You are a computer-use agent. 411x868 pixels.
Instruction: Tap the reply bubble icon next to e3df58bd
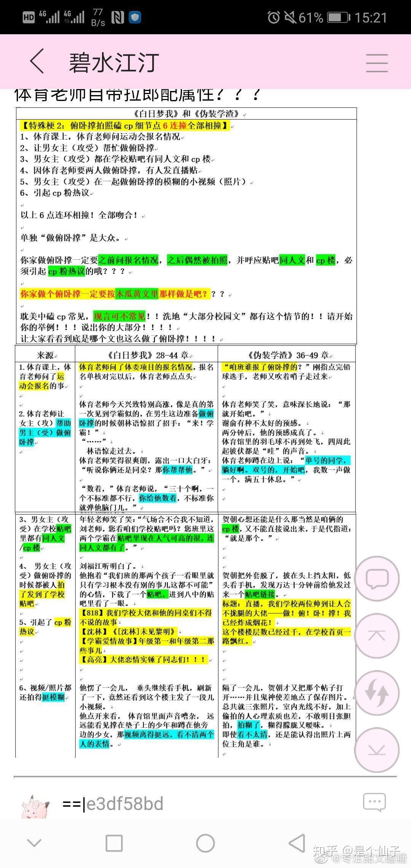(374, 803)
